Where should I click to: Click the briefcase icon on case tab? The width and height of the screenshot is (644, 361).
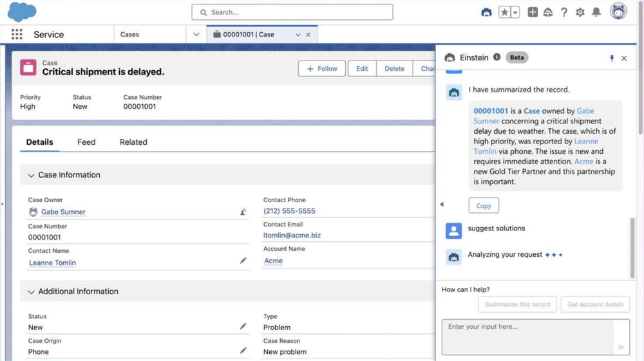click(x=217, y=35)
